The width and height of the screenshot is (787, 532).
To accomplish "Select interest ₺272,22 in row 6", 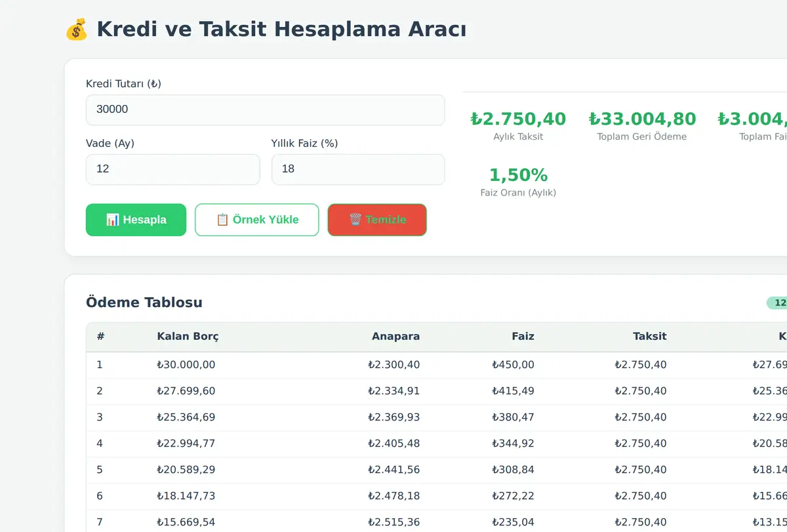I will pyautogui.click(x=513, y=496).
